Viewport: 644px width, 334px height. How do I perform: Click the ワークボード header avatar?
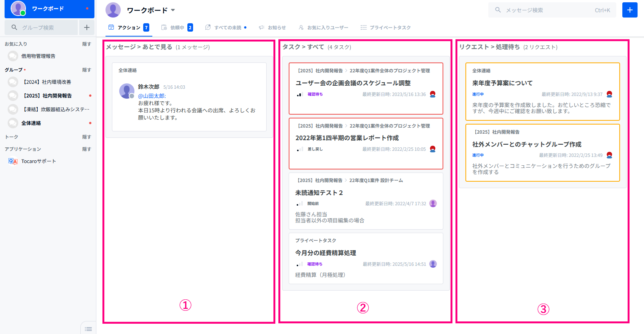[x=113, y=10]
